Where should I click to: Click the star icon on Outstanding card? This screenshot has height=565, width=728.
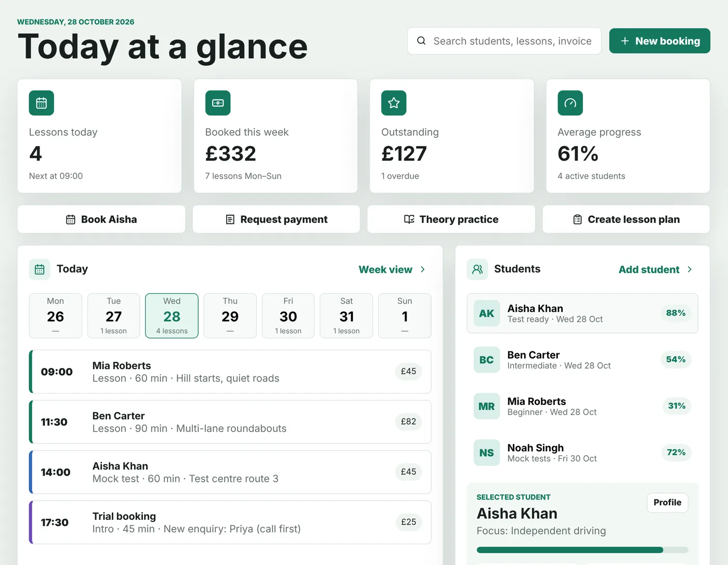[394, 103]
